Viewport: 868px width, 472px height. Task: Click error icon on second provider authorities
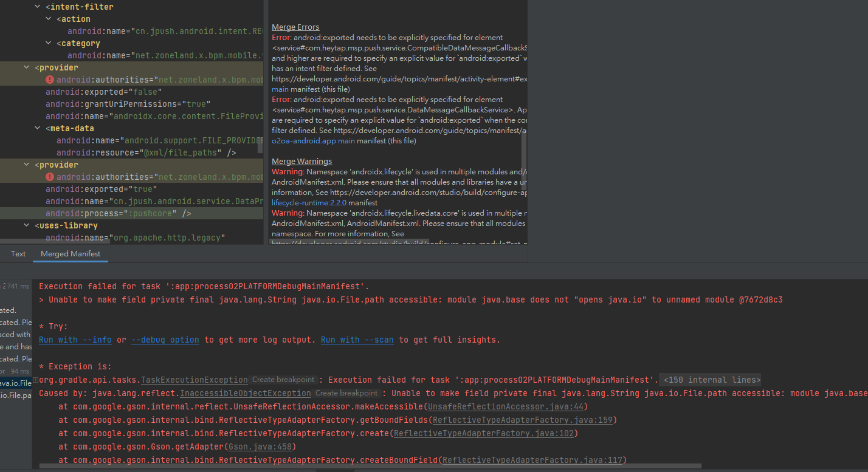click(50, 177)
